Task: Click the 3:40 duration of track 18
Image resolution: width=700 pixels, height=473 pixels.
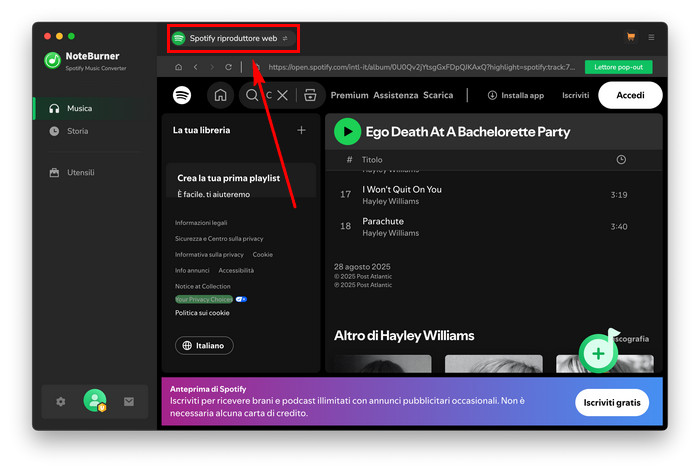Action: coord(619,227)
